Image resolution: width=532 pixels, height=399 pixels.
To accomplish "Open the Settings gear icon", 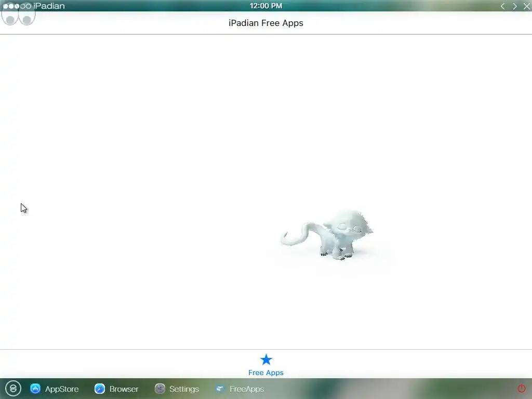I will point(160,389).
